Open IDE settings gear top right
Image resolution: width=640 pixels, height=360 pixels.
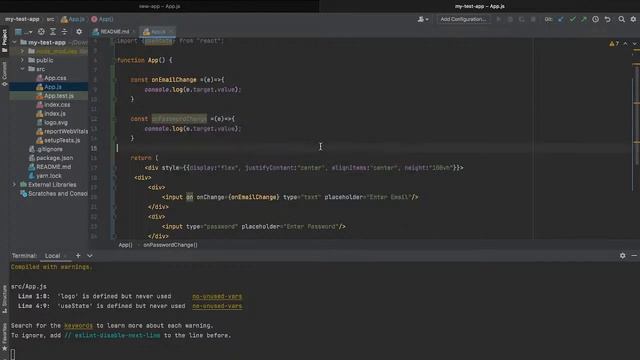633,19
